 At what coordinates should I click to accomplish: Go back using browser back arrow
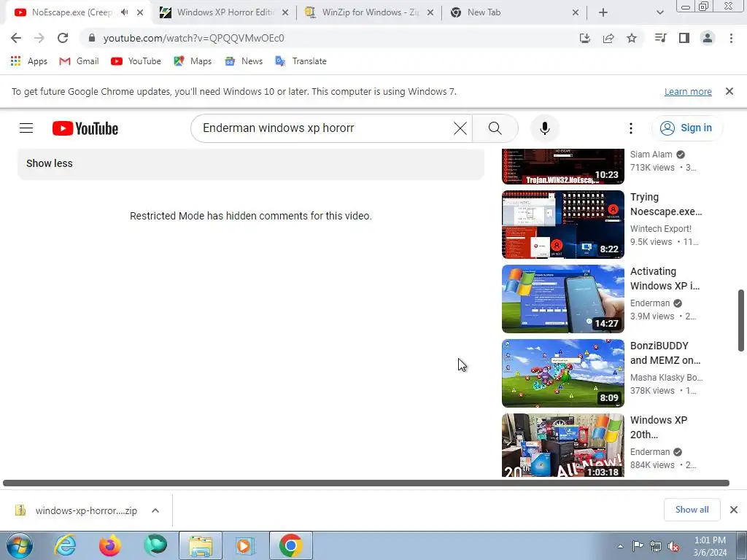[x=16, y=38]
